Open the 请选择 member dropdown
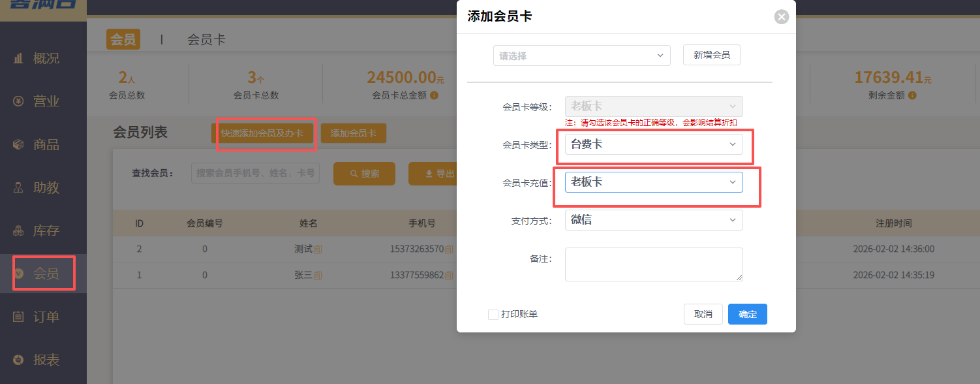The height and width of the screenshot is (384, 980). click(x=581, y=56)
